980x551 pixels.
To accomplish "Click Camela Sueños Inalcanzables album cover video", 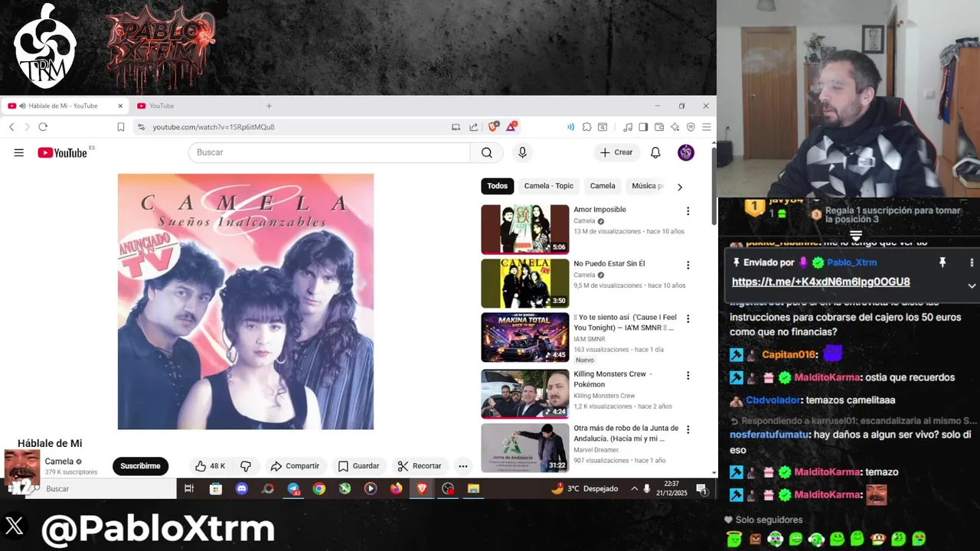I will [246, 302].
